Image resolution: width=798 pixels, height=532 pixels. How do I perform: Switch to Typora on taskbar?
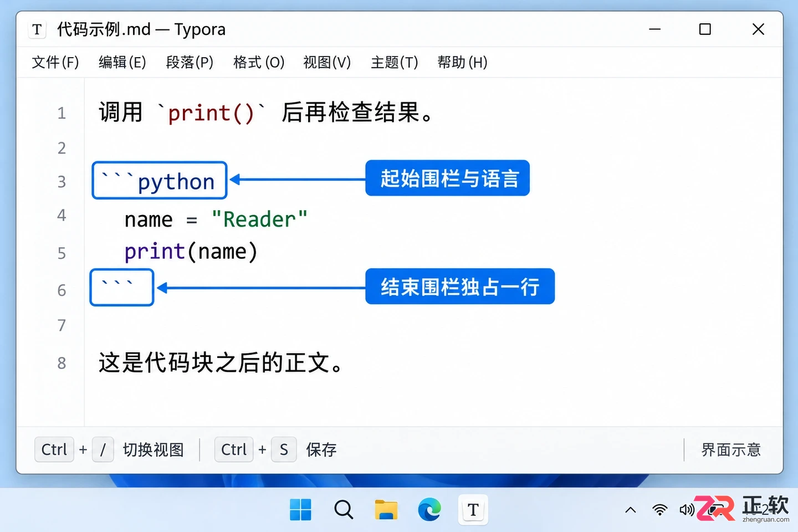pos(473,509)
